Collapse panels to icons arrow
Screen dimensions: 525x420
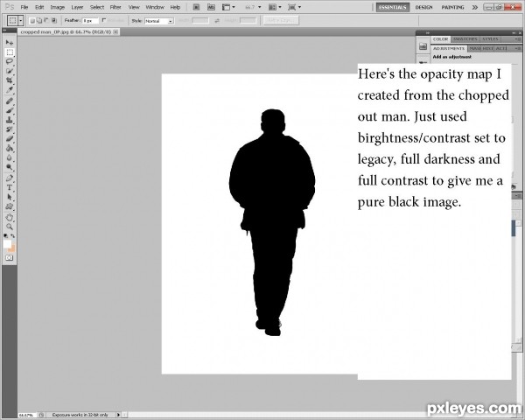pos(514,33)
